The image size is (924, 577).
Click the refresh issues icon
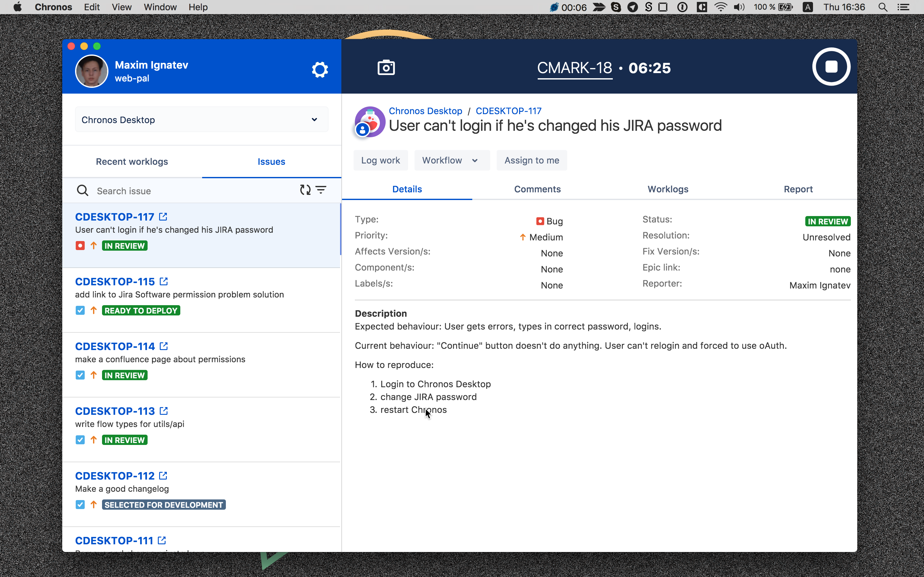[x=305, y=190]
